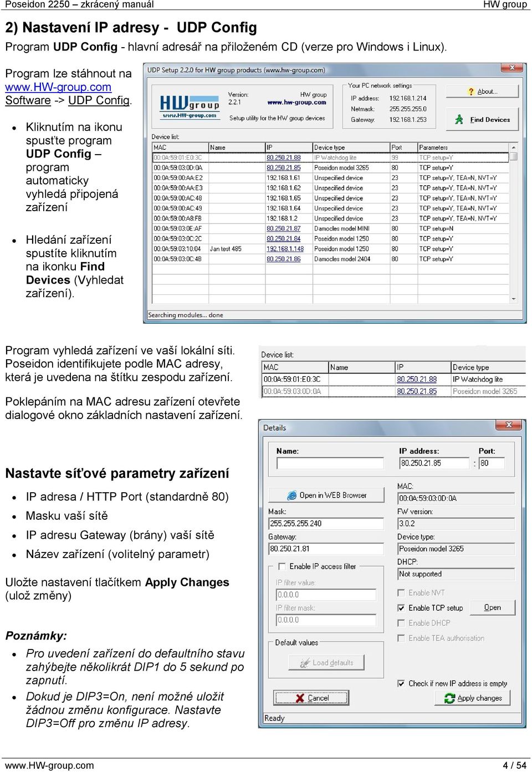Open IP link 80.250.21.87 Damocles MINI
532x772 pixels.
click(x=283, y=228)
